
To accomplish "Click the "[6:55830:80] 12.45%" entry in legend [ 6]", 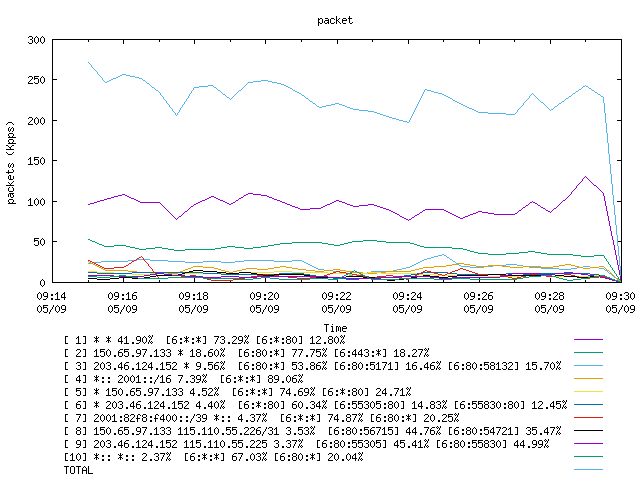I will 511,405.
